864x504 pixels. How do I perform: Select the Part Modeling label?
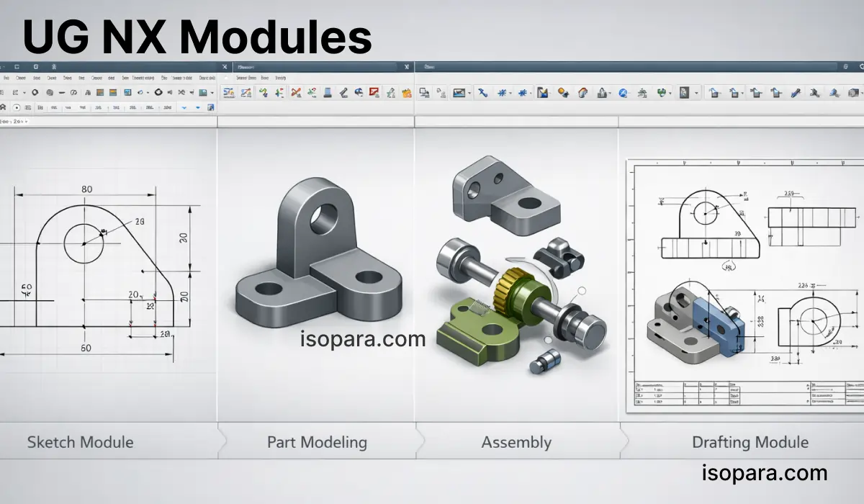(x=317, y=441)
